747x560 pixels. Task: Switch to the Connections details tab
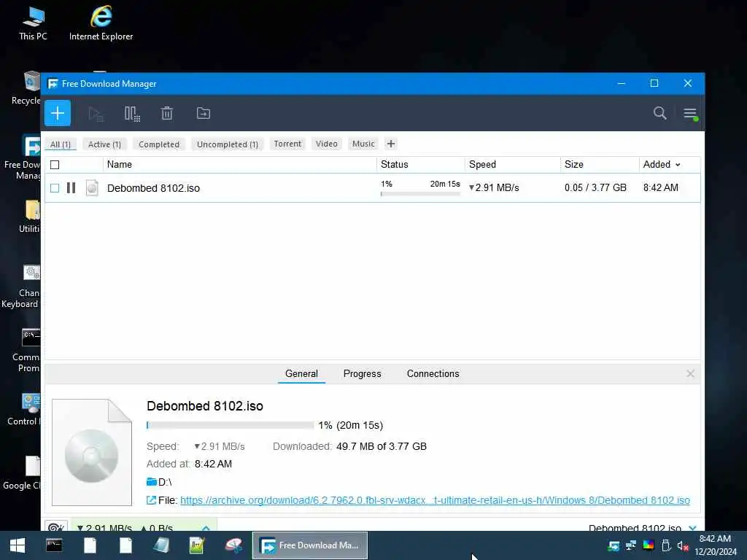pyautogui.click(x=433, y=374)
